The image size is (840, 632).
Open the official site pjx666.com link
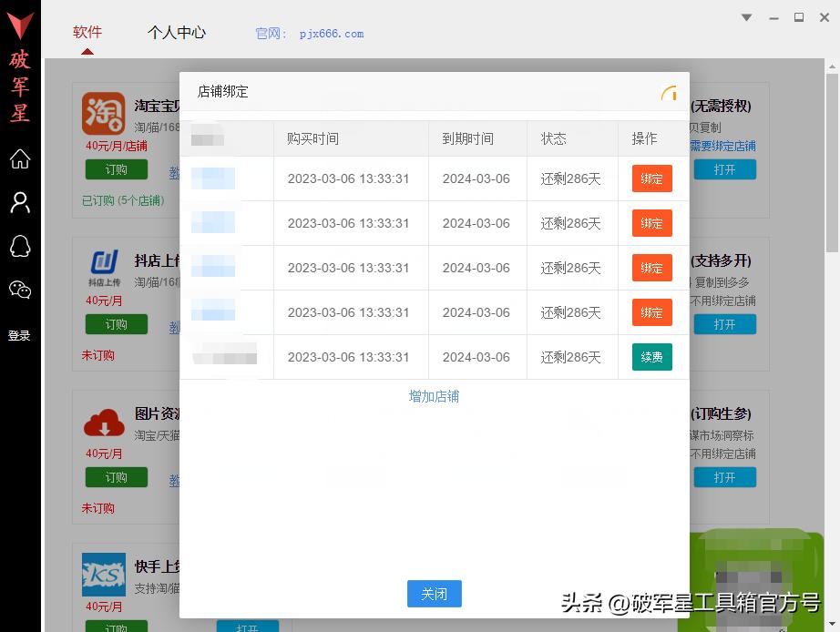(332, 33)
